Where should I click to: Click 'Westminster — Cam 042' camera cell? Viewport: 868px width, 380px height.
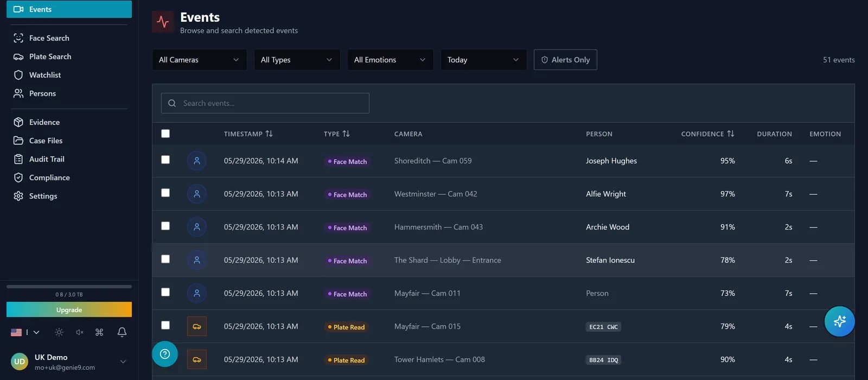coord(436,194)
